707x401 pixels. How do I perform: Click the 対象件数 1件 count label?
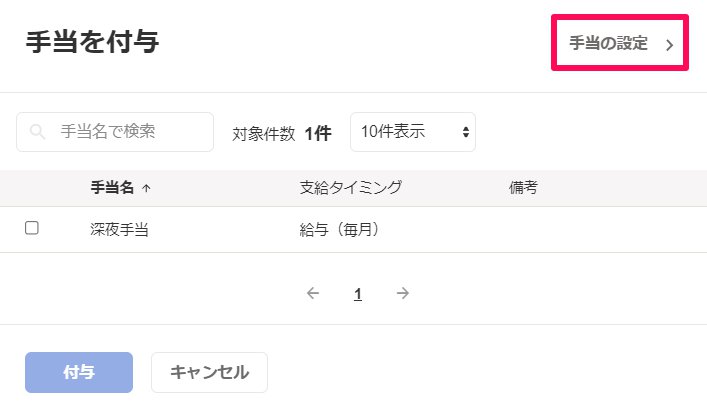click(282, 134)
